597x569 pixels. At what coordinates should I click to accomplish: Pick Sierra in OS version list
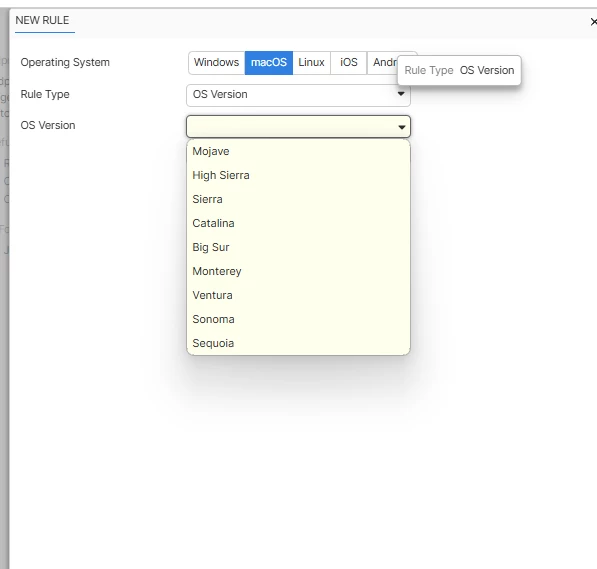coord(298,199)
